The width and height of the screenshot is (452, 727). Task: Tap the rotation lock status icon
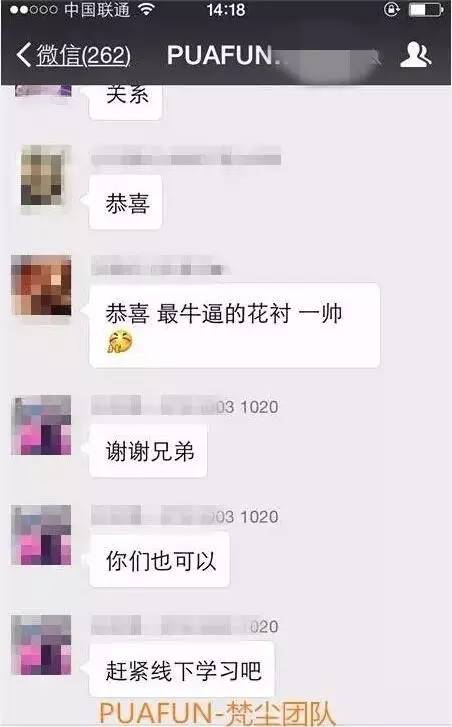pos(391,10)
